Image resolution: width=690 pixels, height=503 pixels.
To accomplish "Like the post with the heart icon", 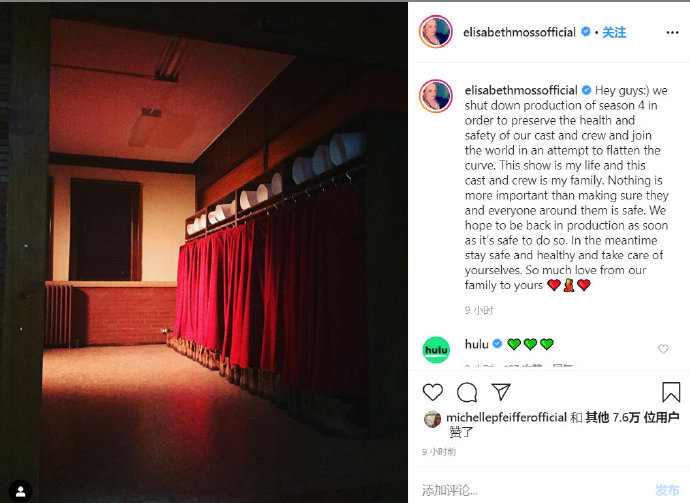I will pyautogui.click(x=433, y=392).
